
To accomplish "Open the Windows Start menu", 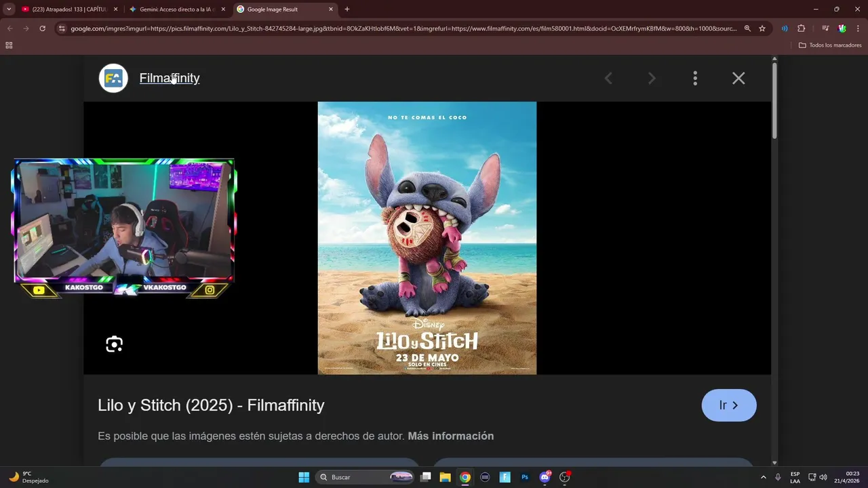I will [x=304, y=477].
